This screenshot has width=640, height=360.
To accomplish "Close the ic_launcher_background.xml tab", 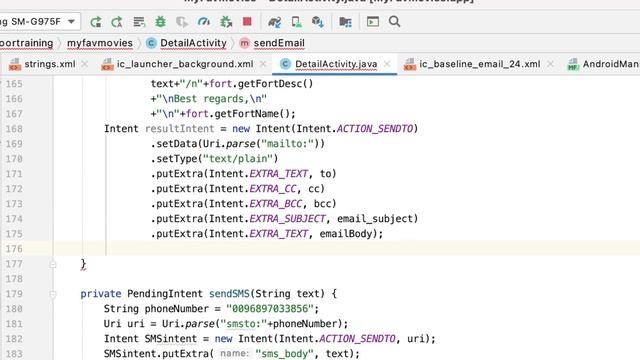I will [x=263, y=64].
